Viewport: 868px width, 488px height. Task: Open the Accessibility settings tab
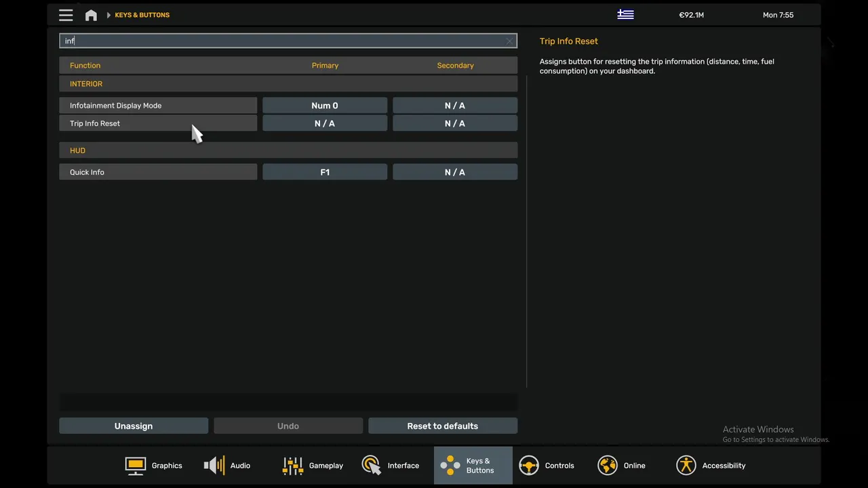tap(711, 466)
